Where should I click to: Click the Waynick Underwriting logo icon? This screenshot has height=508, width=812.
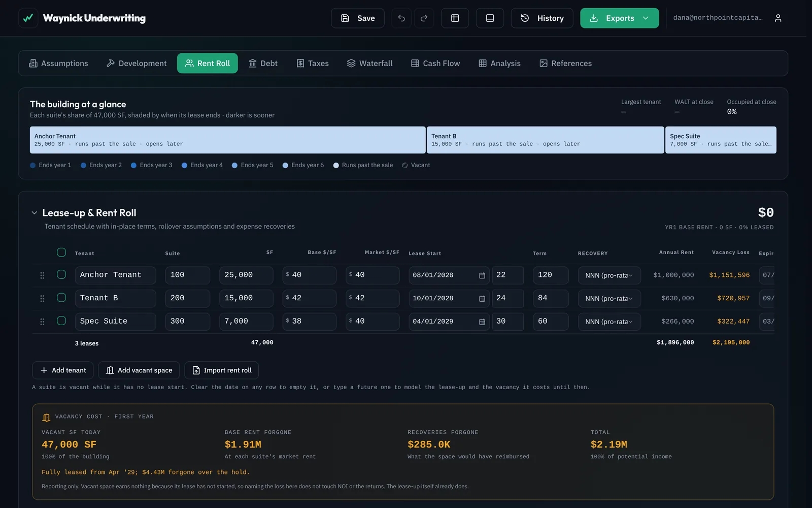point(28,18)
